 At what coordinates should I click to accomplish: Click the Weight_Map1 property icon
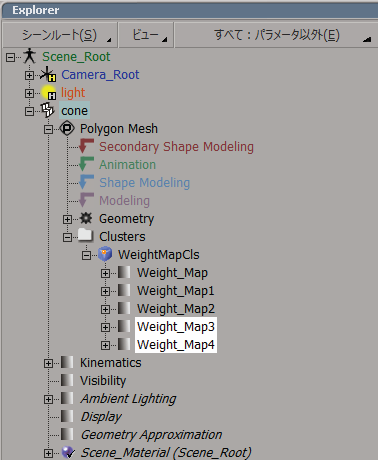pos(124,290)
